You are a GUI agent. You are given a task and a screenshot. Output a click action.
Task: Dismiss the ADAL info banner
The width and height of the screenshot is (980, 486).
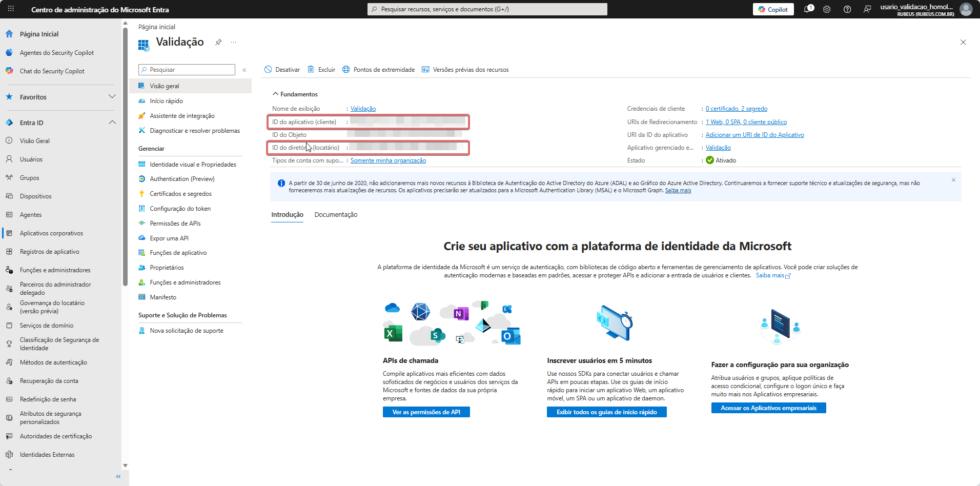click(953, 180)
